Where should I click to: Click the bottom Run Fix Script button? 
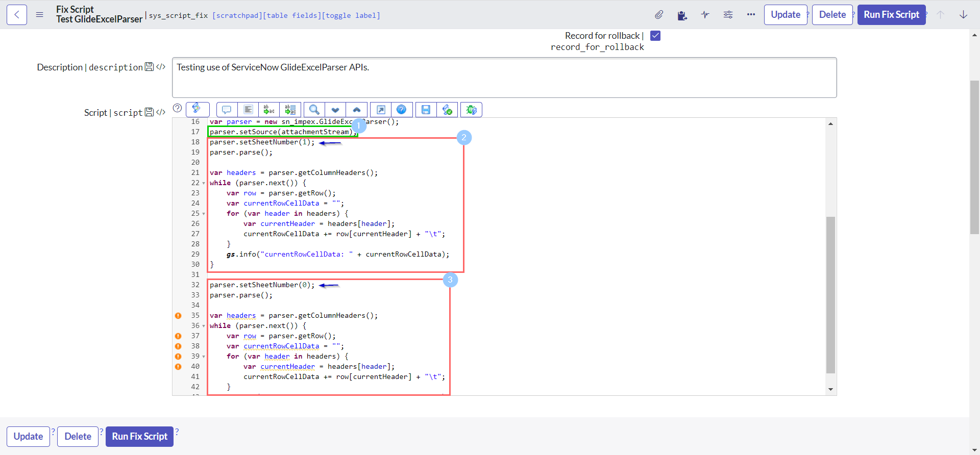point(139,437)
